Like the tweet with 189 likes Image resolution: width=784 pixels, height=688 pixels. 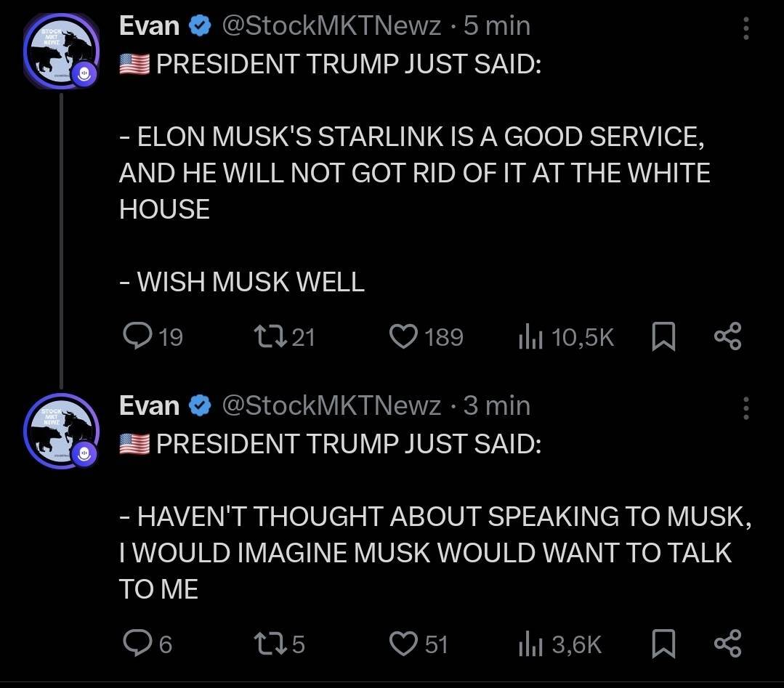tap(402, 336)
